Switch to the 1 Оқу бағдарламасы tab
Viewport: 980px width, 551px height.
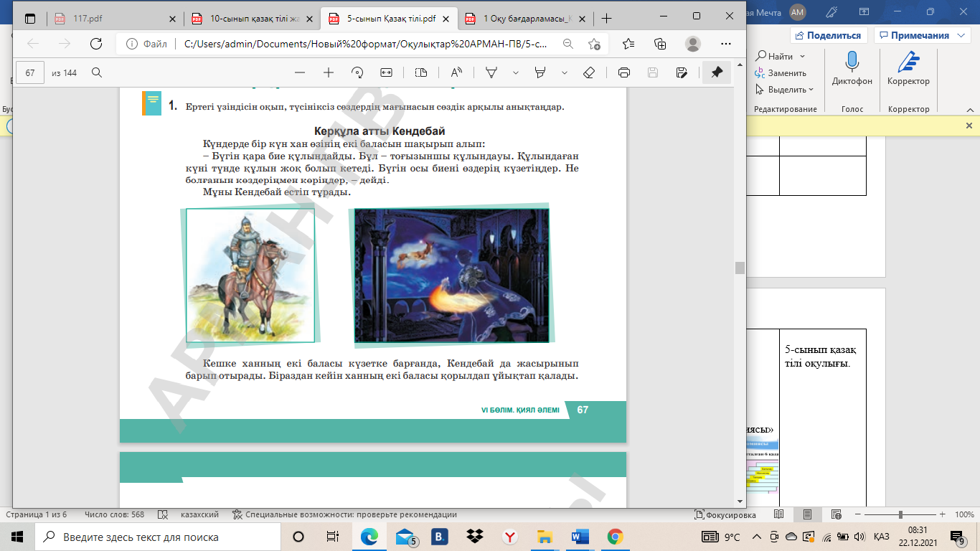[x=526, y=19]
